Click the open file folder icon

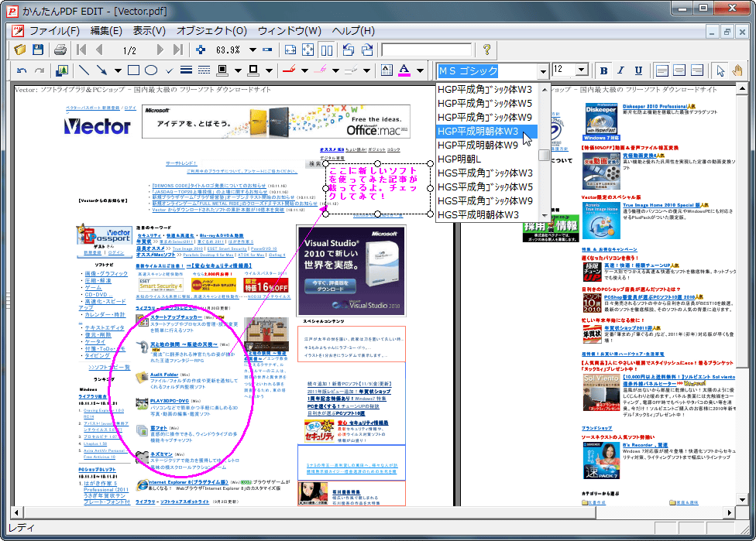click(20, 50)
